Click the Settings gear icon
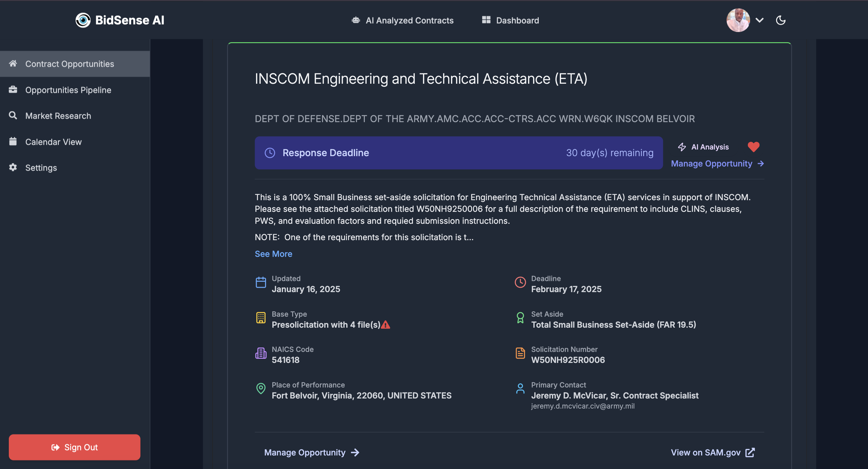The image size is (868, 469). pyautogui.click(x=13, y=167)
